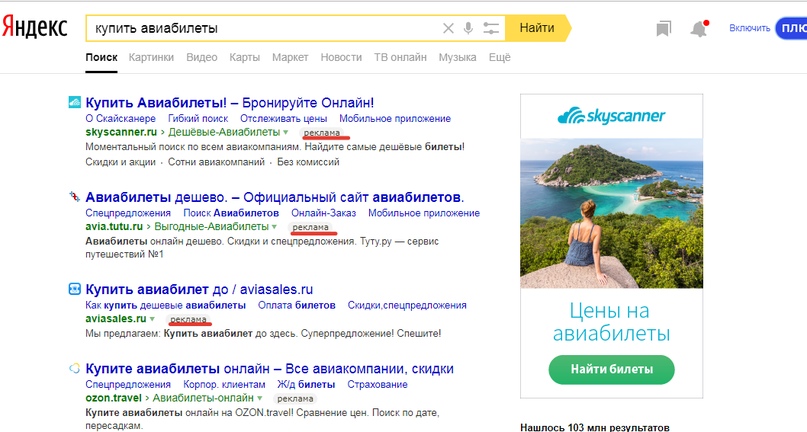Expand dropdown arrow next to aviasales.ru

152,319
